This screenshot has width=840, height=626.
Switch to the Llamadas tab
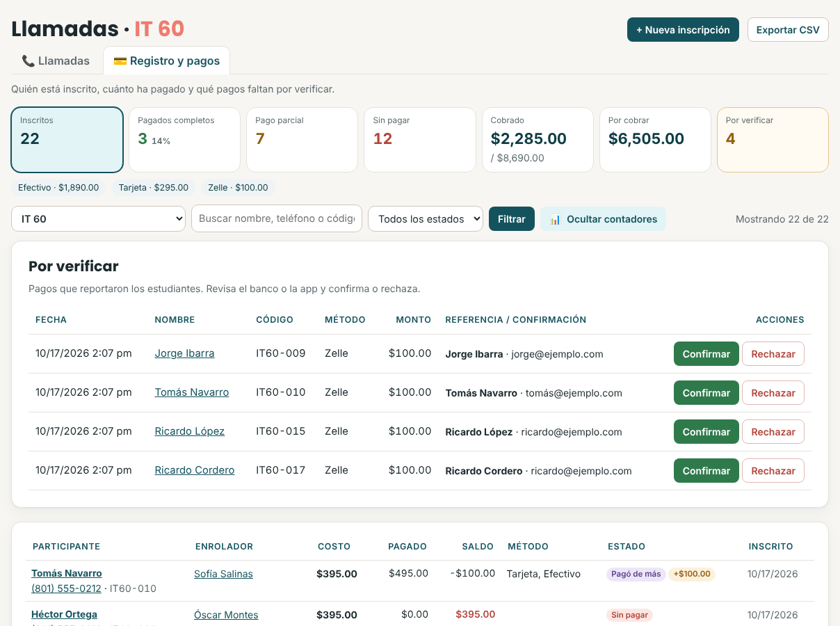tap(56, 61)
